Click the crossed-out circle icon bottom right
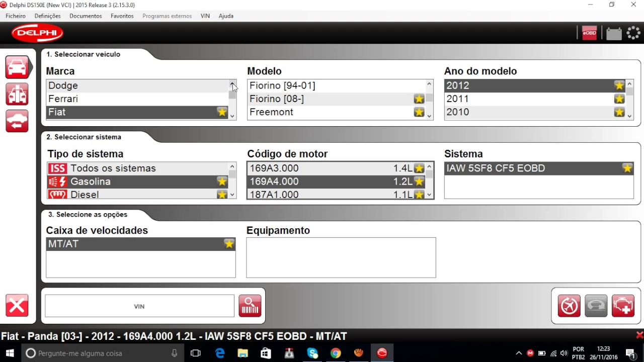Screen dimensions: 644x362 click(x=569, y=306)
